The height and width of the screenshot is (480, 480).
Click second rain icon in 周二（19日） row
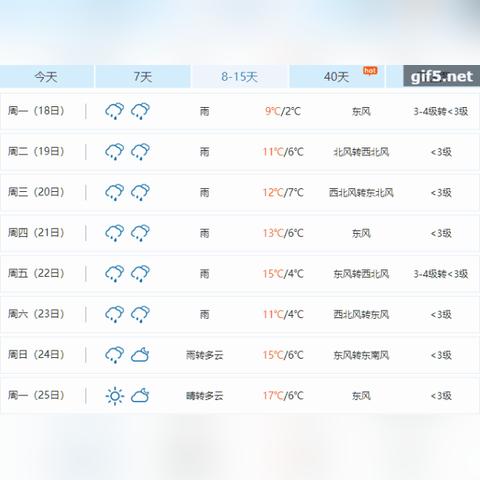[140, 152]
